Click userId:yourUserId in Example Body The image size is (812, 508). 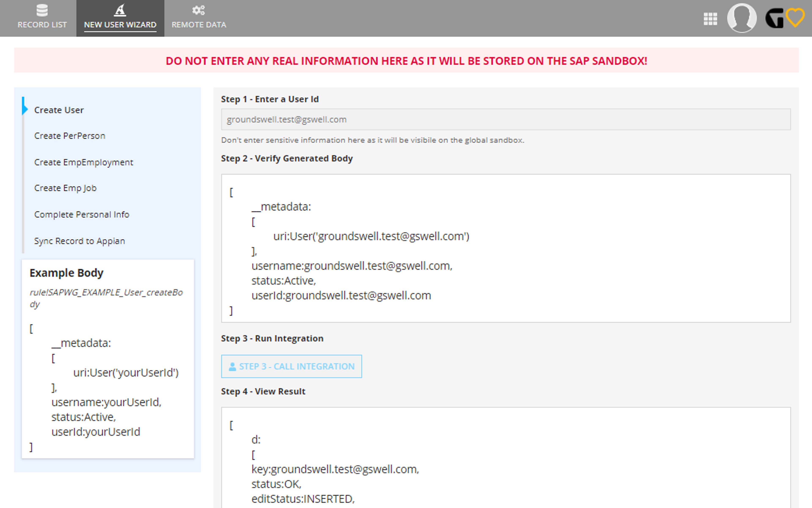[x=96, y=432]
